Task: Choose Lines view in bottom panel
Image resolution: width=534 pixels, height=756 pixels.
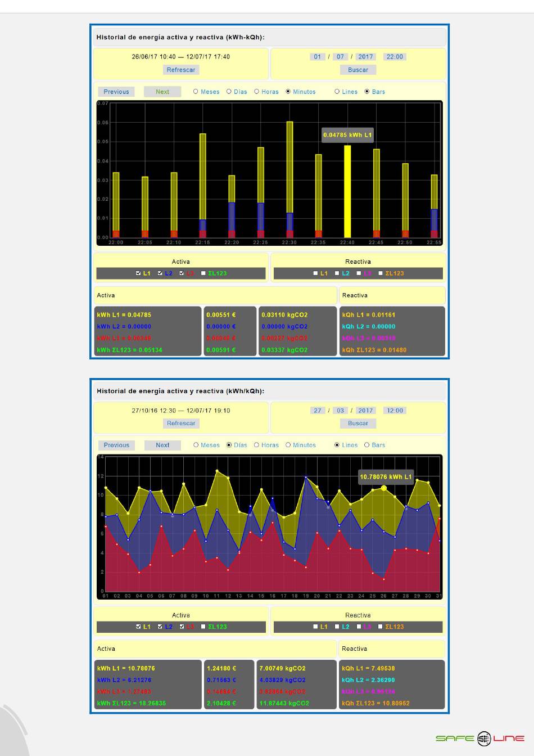Action: tap(337, 445)
